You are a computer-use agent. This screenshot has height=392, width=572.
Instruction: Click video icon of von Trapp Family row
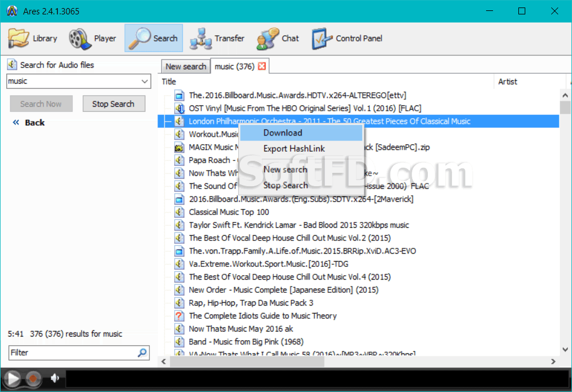[x=179, y=251]
